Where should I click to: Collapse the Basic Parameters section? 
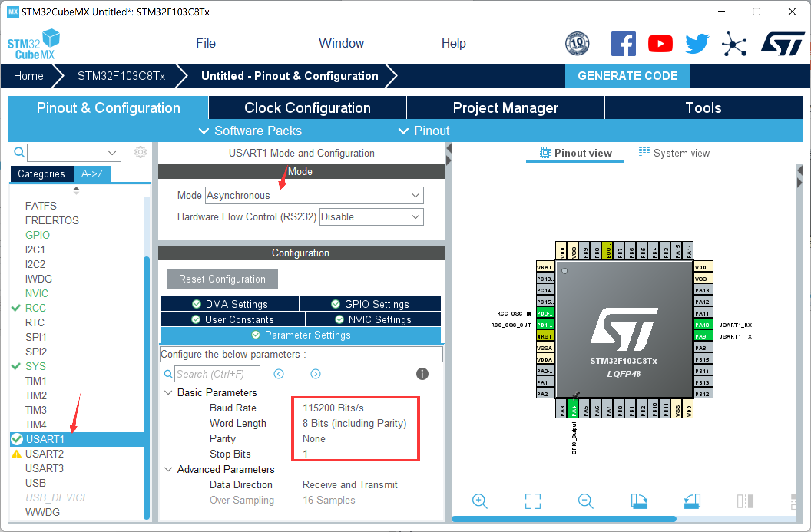168,393
